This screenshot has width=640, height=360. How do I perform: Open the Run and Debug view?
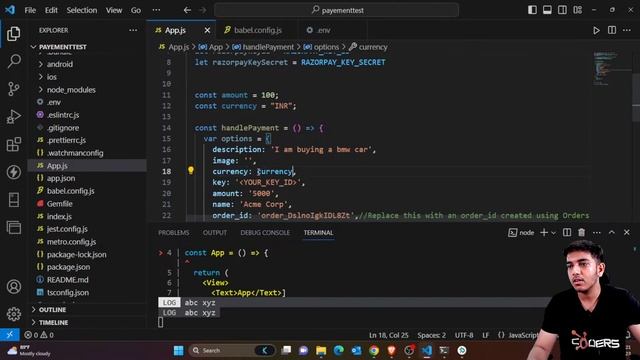(x=13, y=117)
